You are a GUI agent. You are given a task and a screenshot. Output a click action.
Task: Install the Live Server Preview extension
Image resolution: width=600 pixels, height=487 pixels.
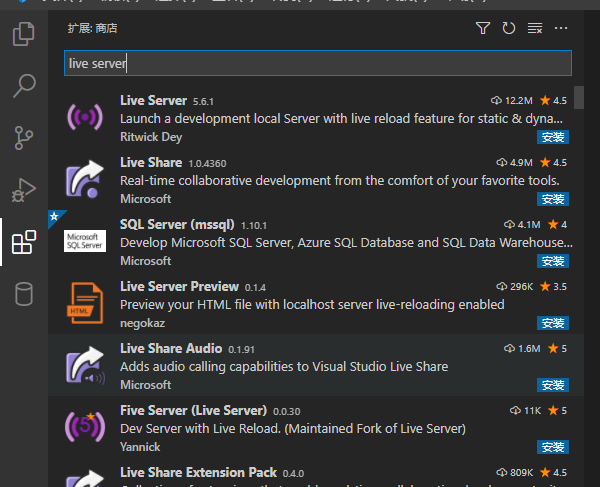553,323
